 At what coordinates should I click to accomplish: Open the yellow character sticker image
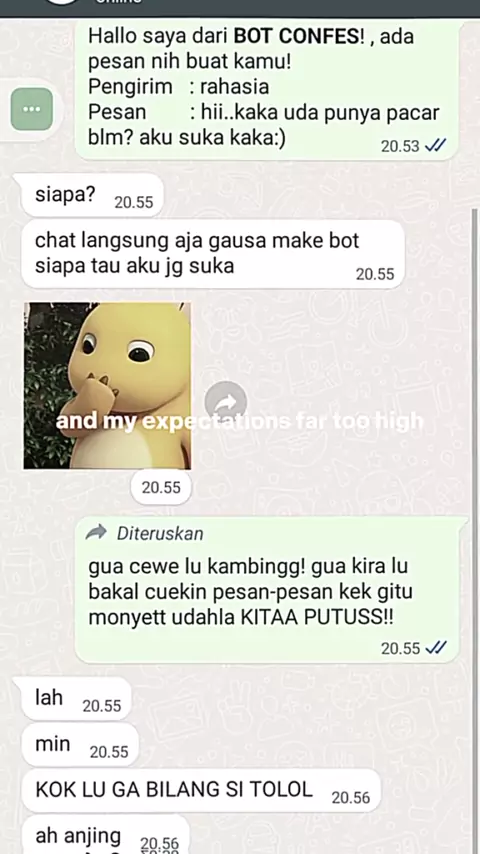pos(107,386)
